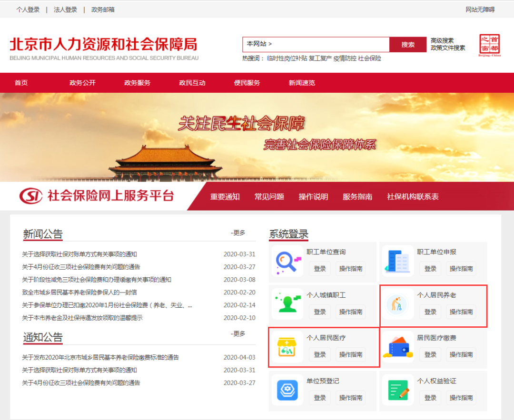Viewport: 514px width, 420px height.
Task: Open 政务邮箱 link
Action: 103,10
